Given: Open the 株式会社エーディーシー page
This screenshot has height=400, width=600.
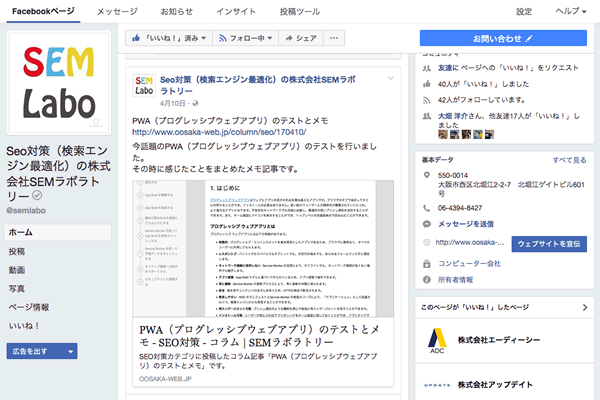Looking at the screenshot, I should pyautogui.click(x=499, y=340).
